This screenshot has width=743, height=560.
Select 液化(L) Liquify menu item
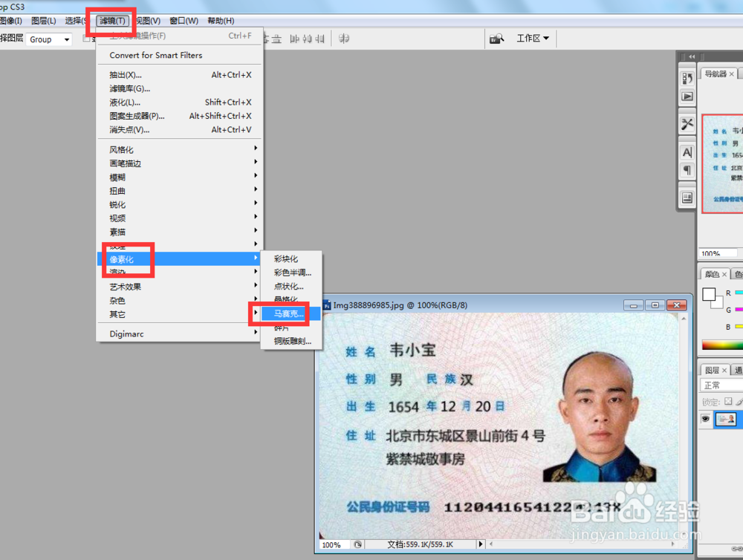click(x=180, y=102)
